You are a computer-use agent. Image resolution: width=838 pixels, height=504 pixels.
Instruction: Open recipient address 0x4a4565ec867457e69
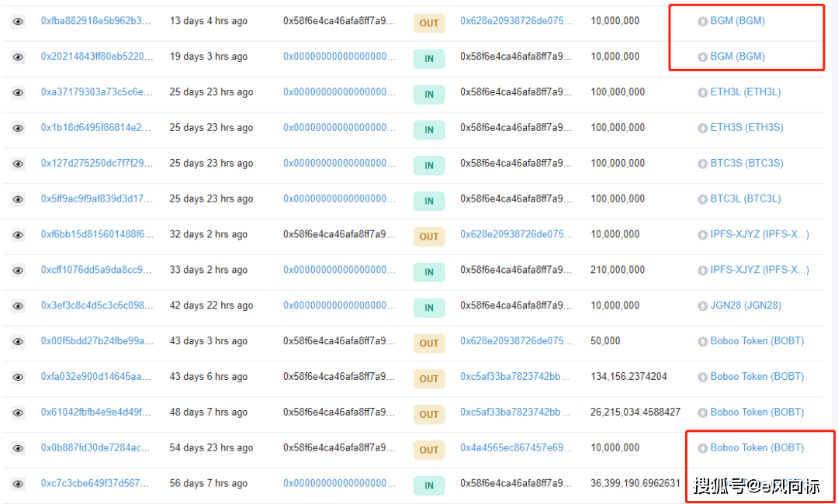(516, 447)
